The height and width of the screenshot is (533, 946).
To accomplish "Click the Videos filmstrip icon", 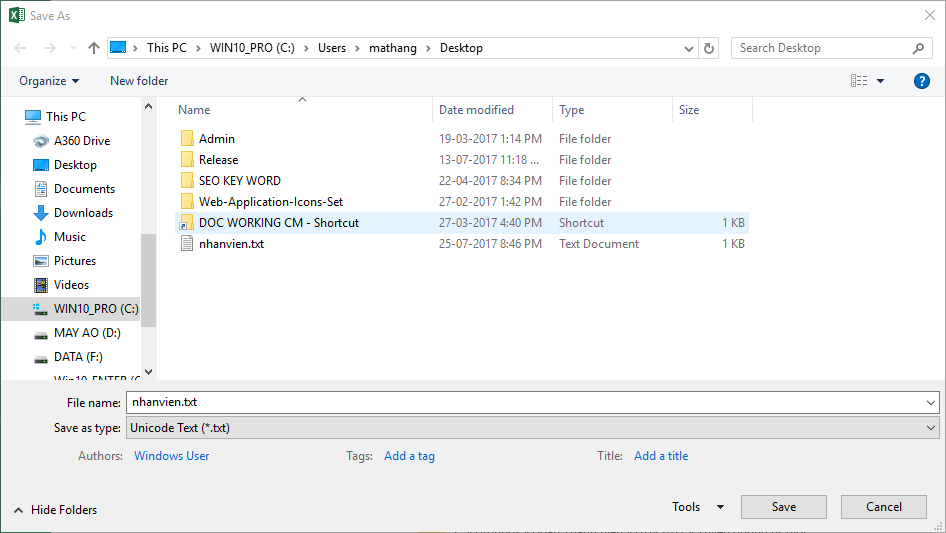I will (40, 285).
